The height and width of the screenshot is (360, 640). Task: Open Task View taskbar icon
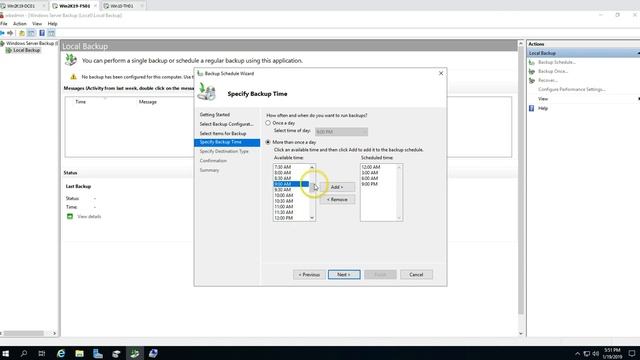pos(42,353)
